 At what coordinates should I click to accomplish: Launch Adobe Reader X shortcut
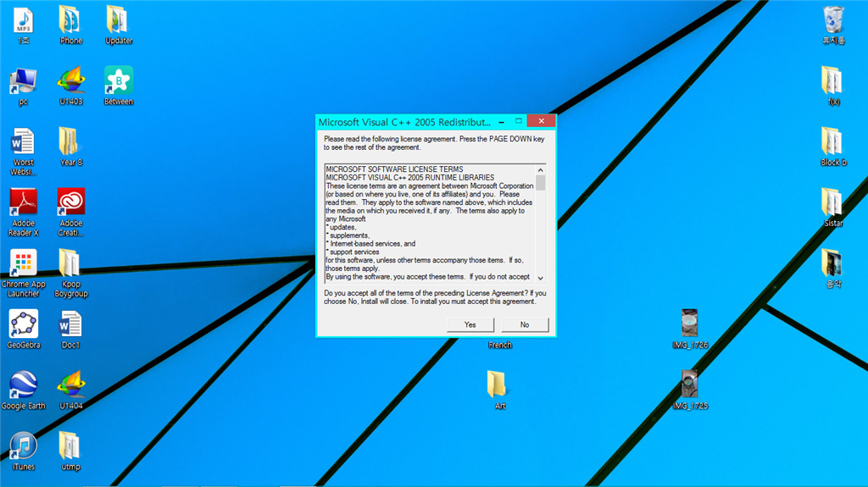[x=23, y=202]
